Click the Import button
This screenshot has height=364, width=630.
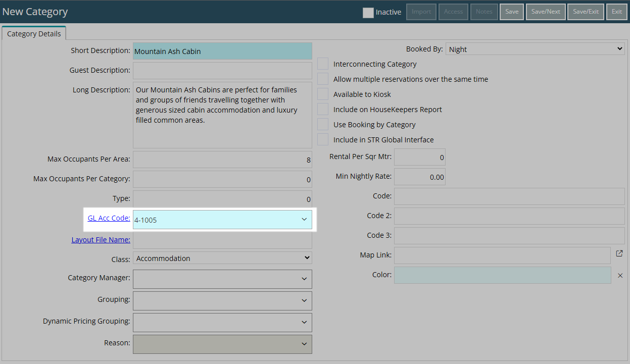421,12
